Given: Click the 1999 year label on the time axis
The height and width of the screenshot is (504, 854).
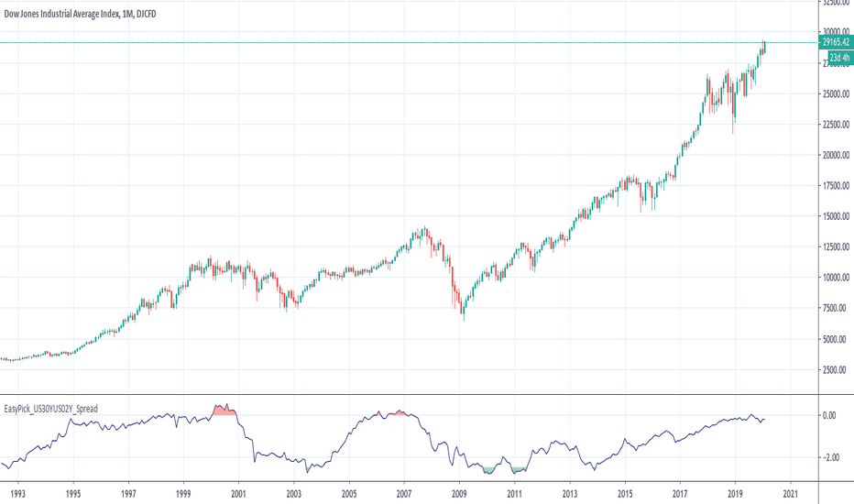Looking at the screenshot, I should (x=183, y=494).
